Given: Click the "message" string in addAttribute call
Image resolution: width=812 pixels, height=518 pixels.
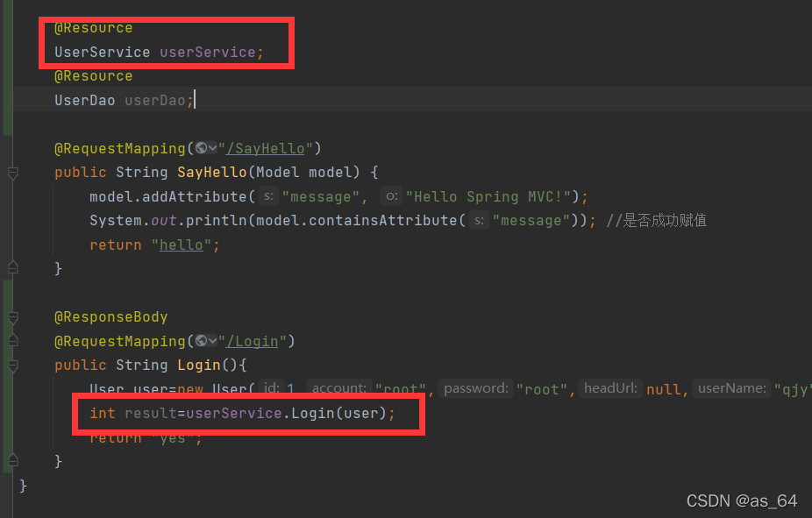Looking at the screenshot, I should [x=321, y=196].
